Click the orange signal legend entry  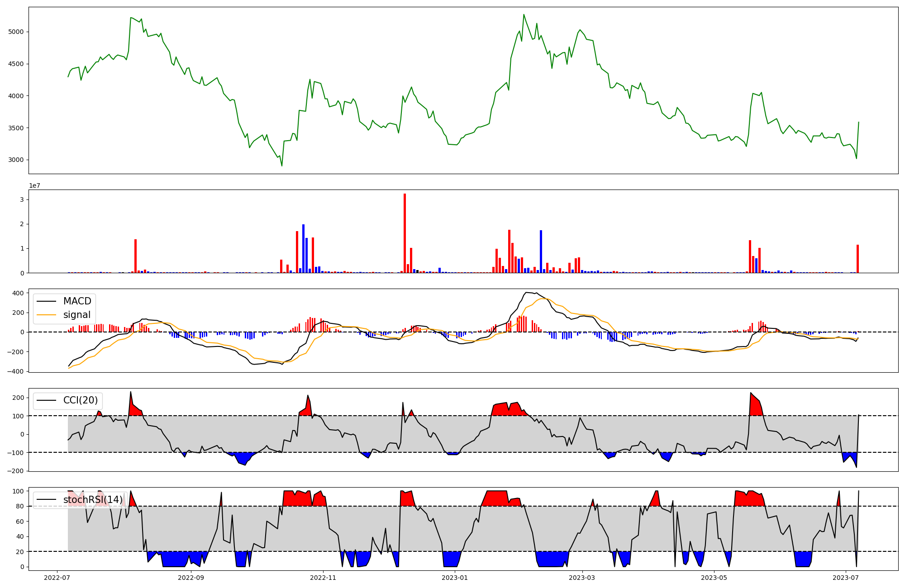(76, 315)
